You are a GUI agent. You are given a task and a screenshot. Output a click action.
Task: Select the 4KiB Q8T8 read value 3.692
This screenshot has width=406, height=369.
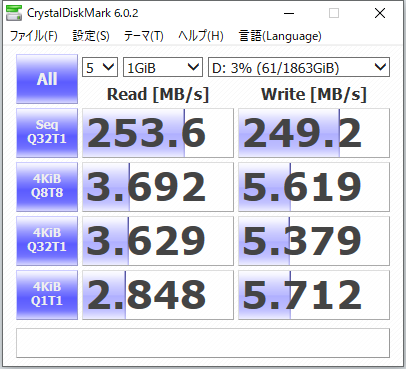click(x=158, y=187)
